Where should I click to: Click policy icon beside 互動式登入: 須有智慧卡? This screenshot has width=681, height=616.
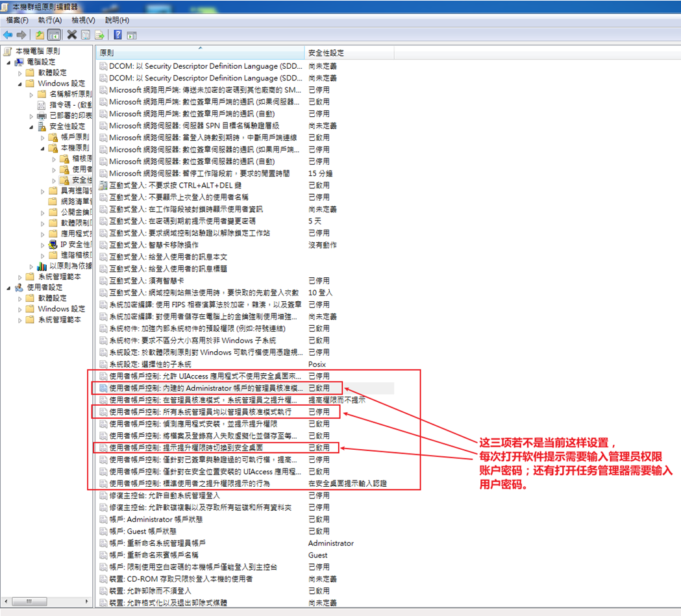pyautogui.click(x=103, y=281)
